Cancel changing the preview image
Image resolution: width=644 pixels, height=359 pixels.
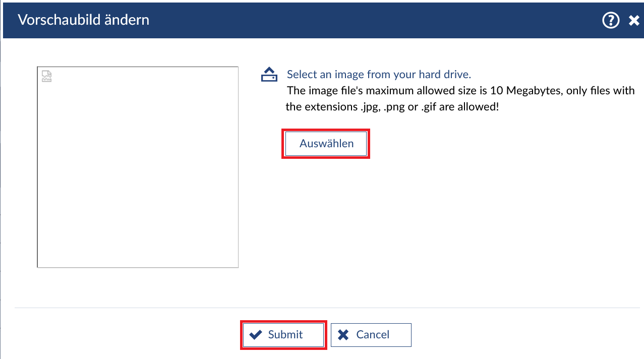click(x=371, y=335)
